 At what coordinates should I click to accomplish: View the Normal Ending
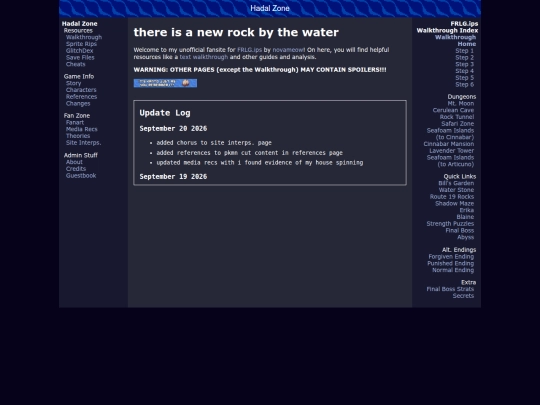coord(453,270)
